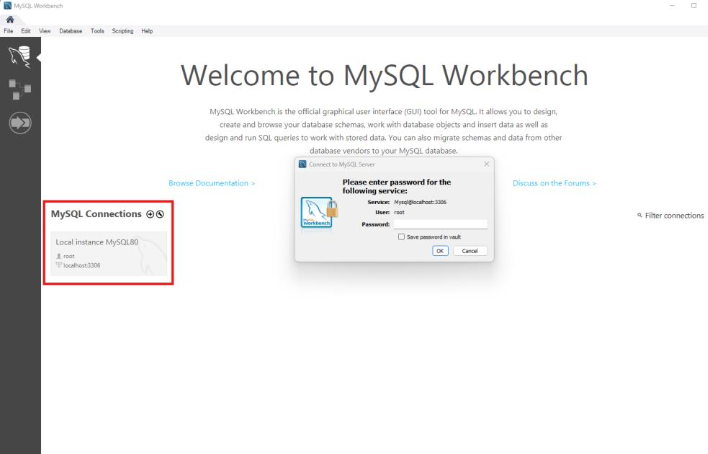The height and width of the screenshot is (454, 708).
Task: Open the Database menu
Action: [x=71, y=31]
